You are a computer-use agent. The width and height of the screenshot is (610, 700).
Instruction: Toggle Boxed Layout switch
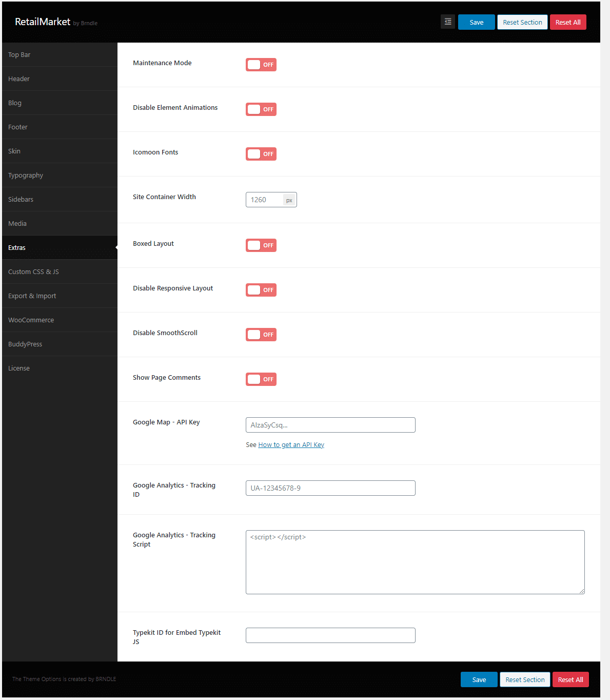(261, 245)
